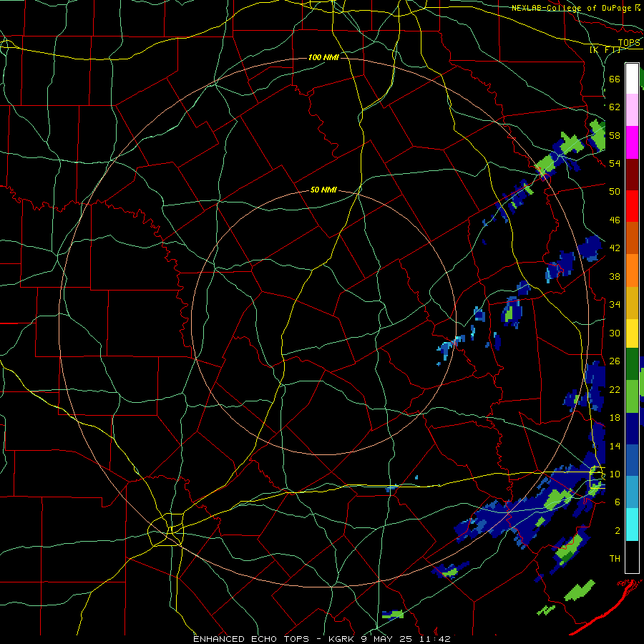Click the "50 NMI" range ring label
Viewport: 644px width, 644px height.
coord(323,190)
